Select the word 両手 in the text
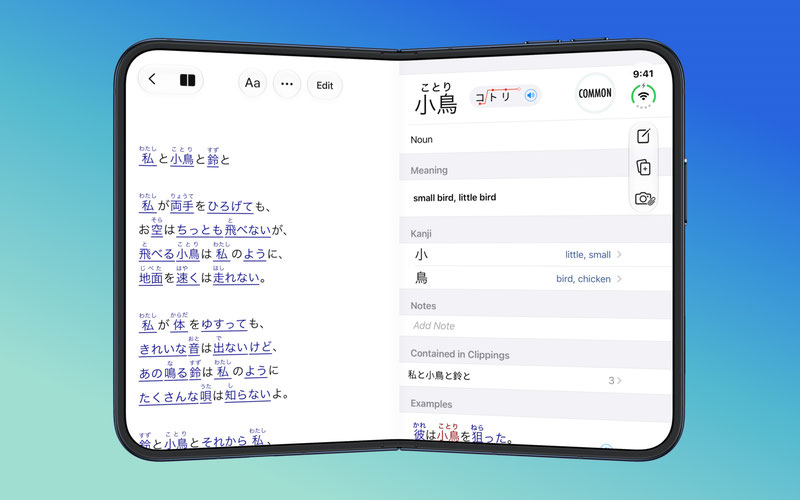This screenshot has height=500, width=800. [x=182, y=206]
